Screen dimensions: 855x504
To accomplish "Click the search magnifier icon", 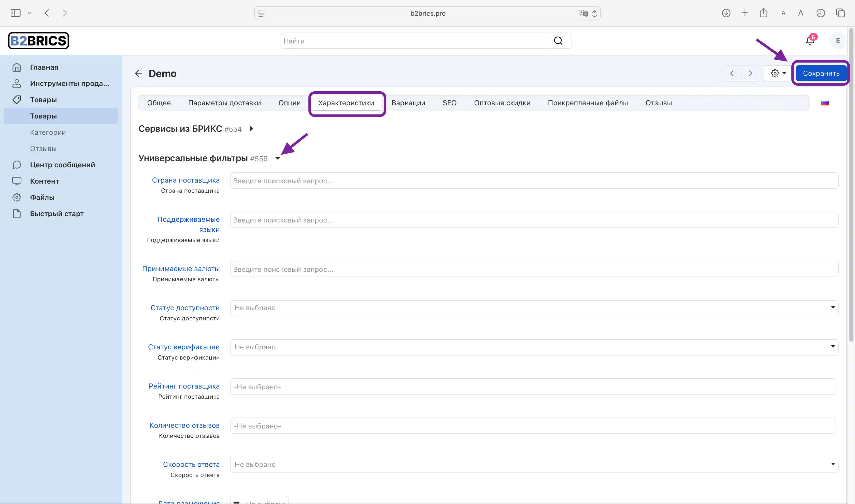I will click(x=558, y=41).
